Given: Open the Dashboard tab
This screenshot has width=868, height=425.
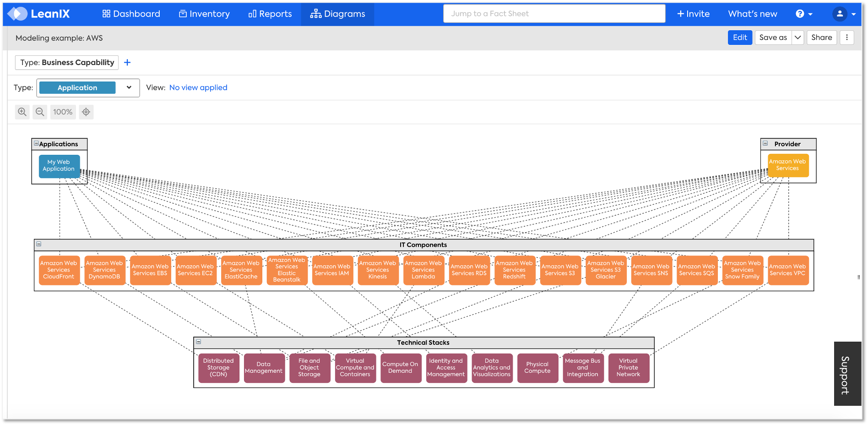Looking at the screenshot, I should 131,14.
